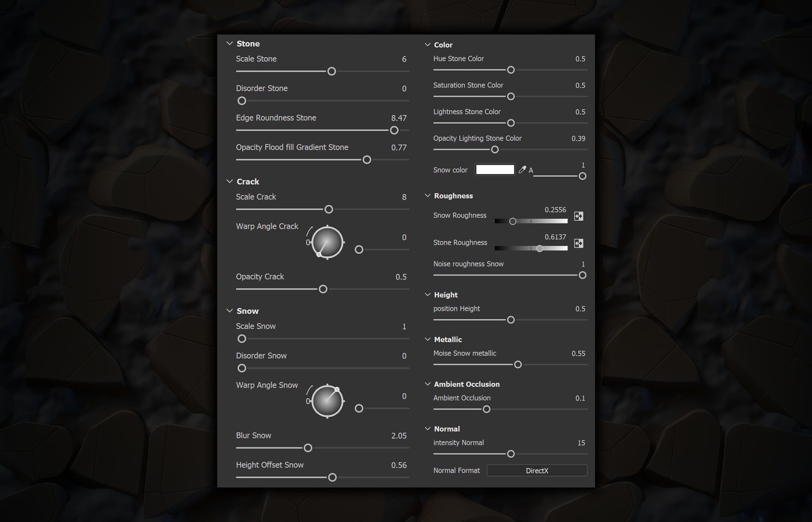Viewport: 812px width, 522px height.
Task: Click Opacity Lighting Stone Color value 0.39
Action: click(578, 138)
